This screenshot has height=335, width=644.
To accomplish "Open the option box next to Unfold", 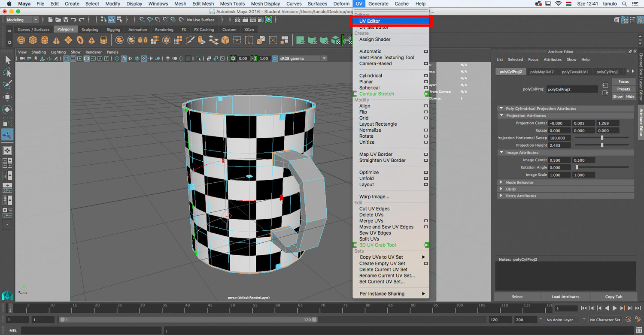I will tap(426, 178).
